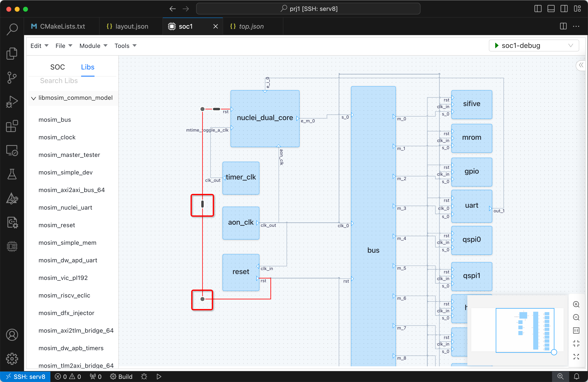Select the timer_clk block
The image size is (588, 382).
(x=241, y=178)
